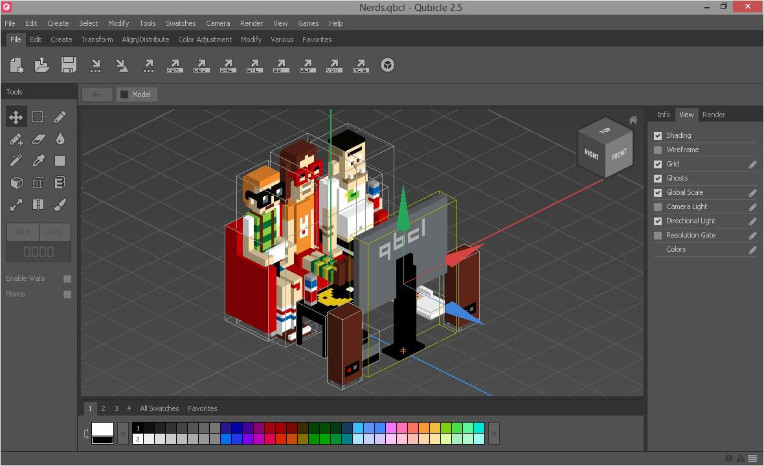764x466 pixels.
Task: Switch to the Transform ribbon tab
Action: pyautogui.click(x=97, y=39)
